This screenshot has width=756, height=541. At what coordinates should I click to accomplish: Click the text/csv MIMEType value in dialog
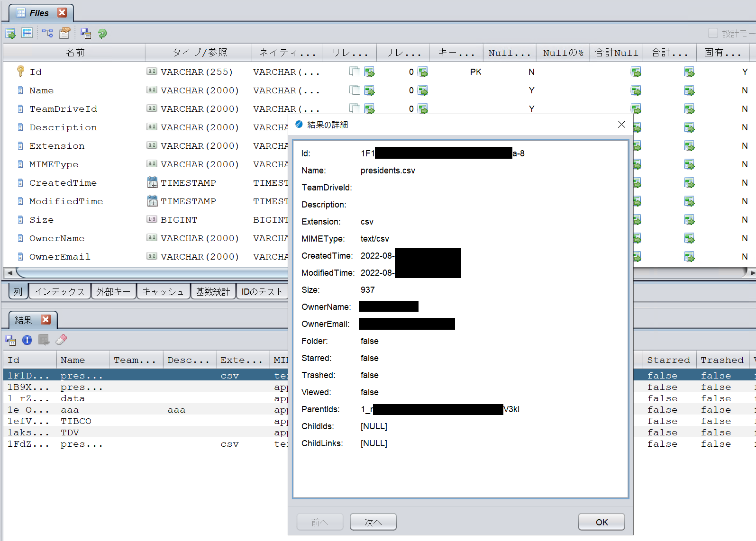(374, 239)
